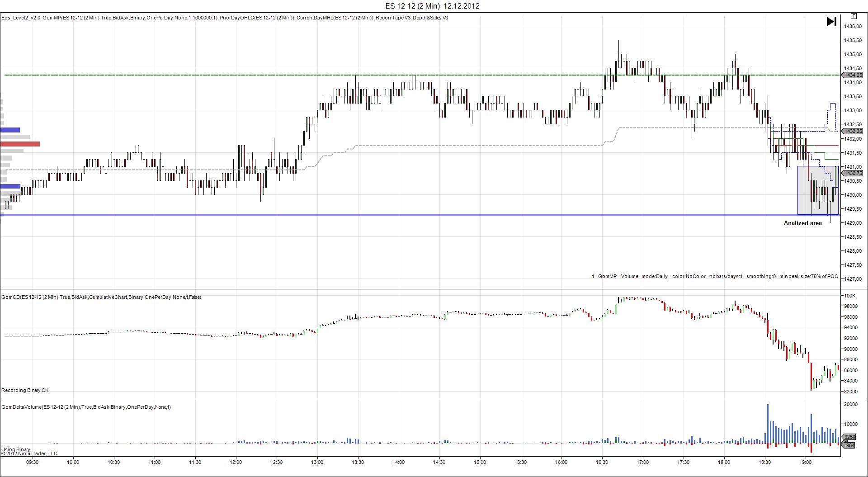Viewport: 868px width, 477px height.
Task: Click the 12:00 time axis label
Action: coord(236,462)
